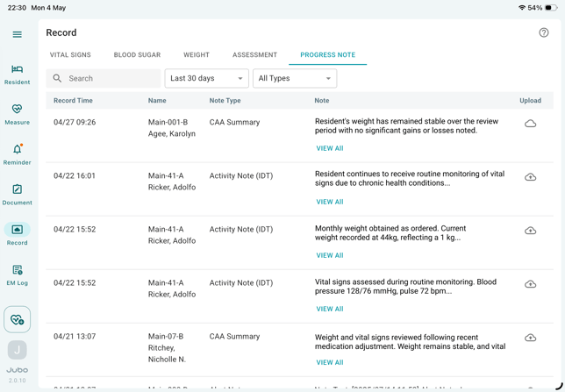This screenshot has height=392, width=565.
Task: Upload the 04/21 13:07 Ritchey note
Action: pos(530,338)
